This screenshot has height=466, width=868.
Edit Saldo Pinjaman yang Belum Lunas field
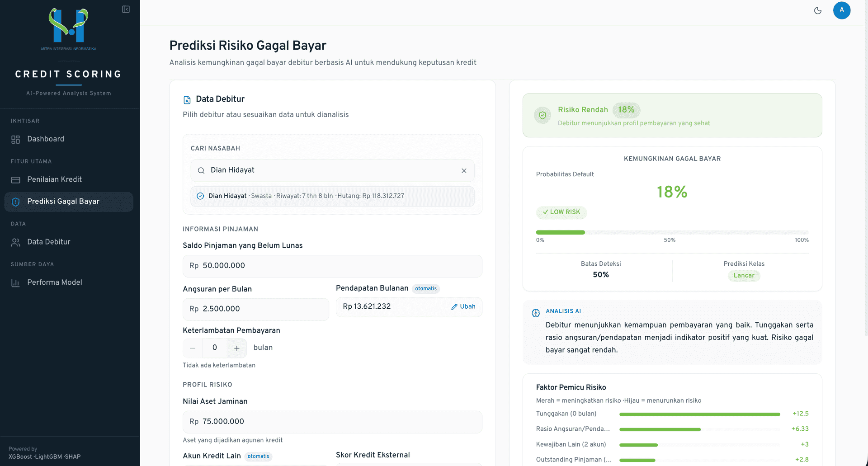point(332,266)
